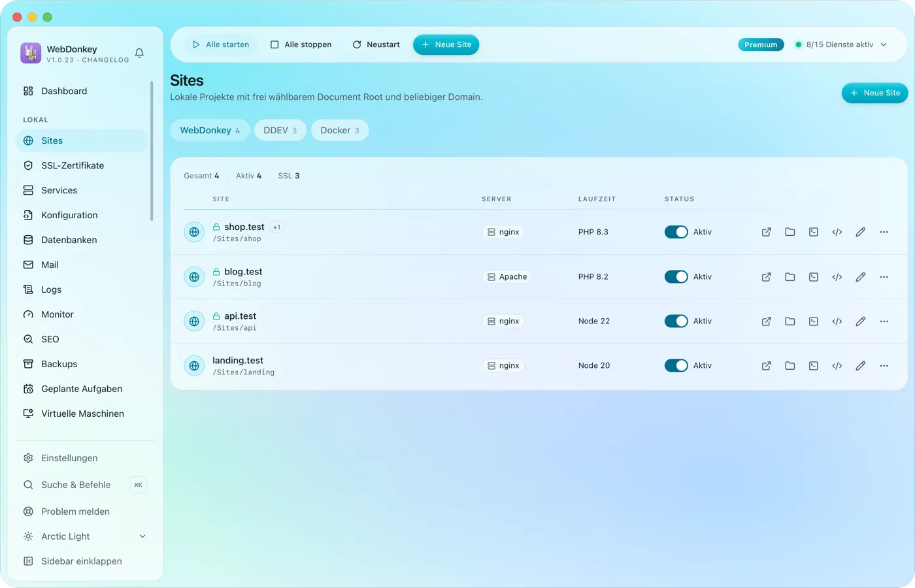Open more options for shop.test

(884, 232)
